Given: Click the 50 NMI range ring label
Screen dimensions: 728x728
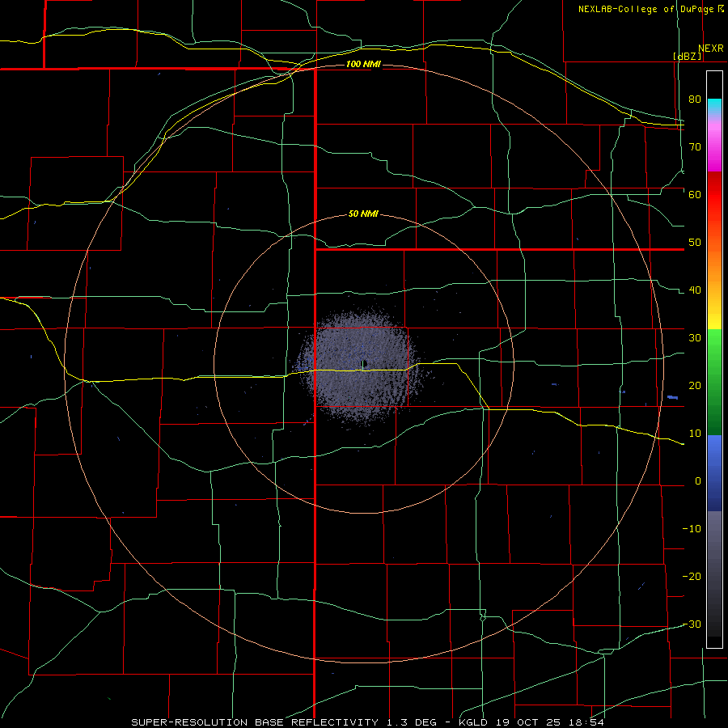Looking at the screenshot, I should (363, 214).
